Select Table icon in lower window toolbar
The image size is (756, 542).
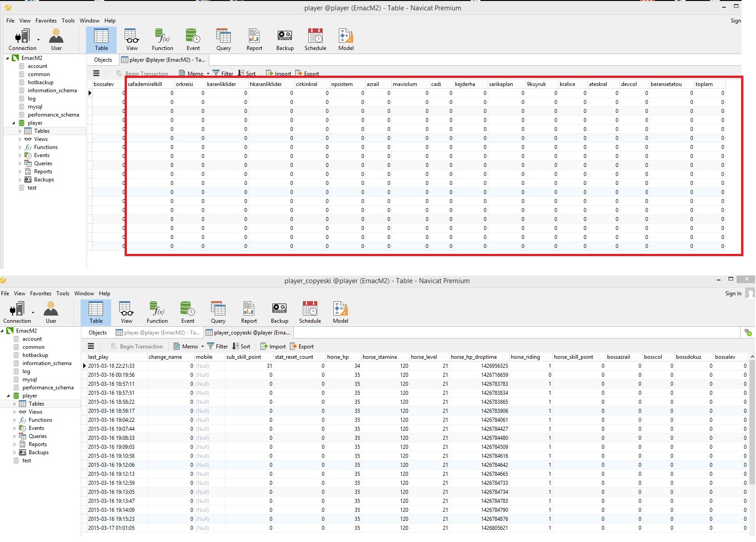click(x=96, y=312)
